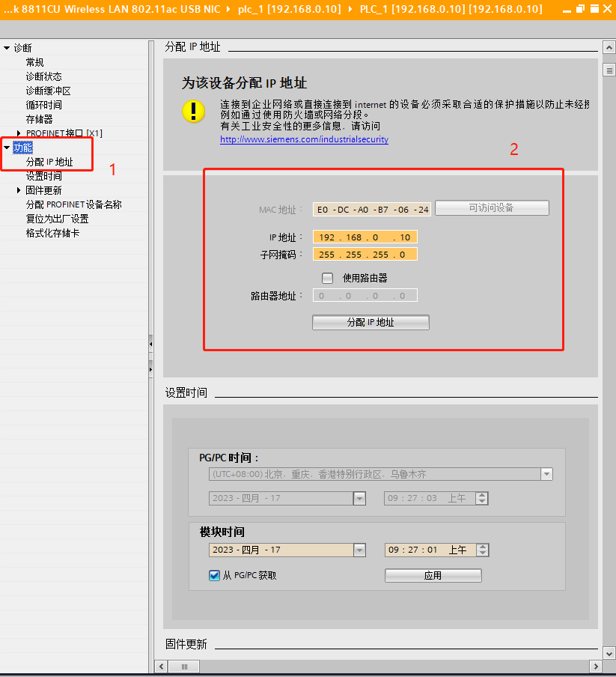This screenshot has width=616, height=677.
Task: Enable the 使用路由器 checkbox
Action: (x=327, y=278)
